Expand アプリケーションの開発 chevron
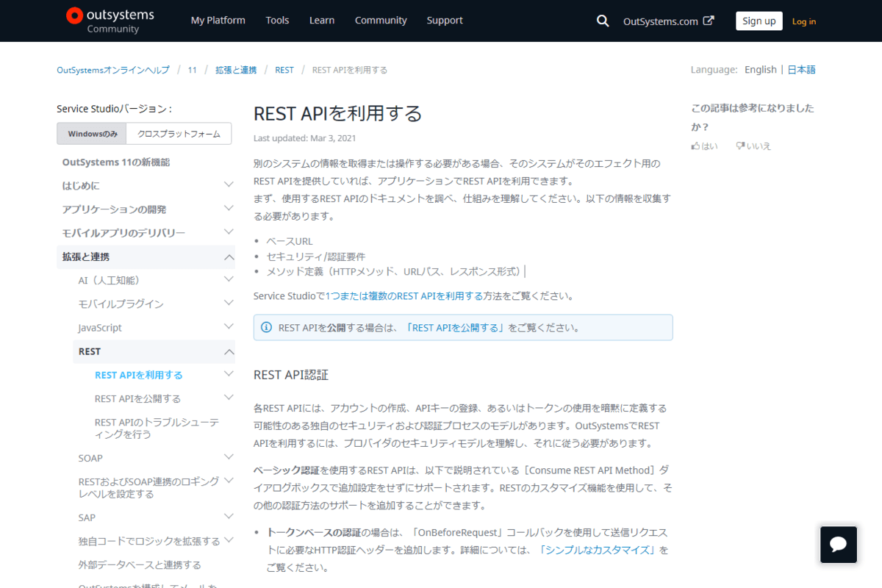882x588 pixels. tap(229, 209)
